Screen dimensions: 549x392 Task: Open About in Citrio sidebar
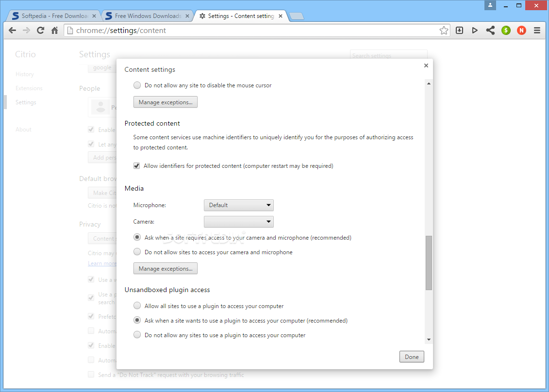(23, 130)
